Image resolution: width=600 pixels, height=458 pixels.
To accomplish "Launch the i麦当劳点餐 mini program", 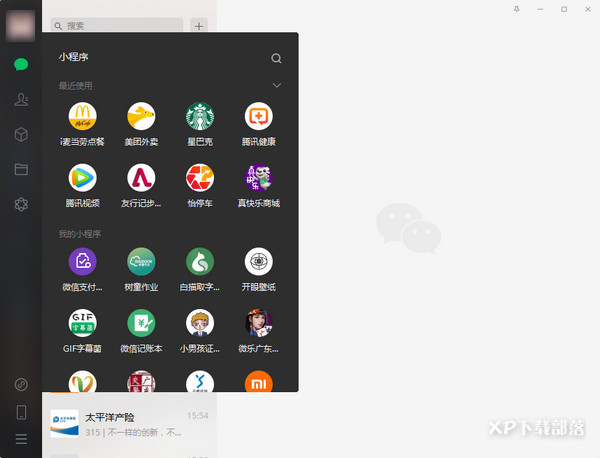I will [x=82, y=124].
